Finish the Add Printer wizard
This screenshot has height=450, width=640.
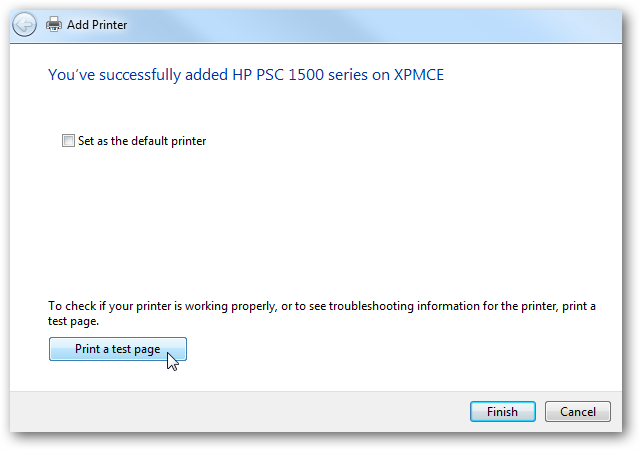(x=503, y=412)
